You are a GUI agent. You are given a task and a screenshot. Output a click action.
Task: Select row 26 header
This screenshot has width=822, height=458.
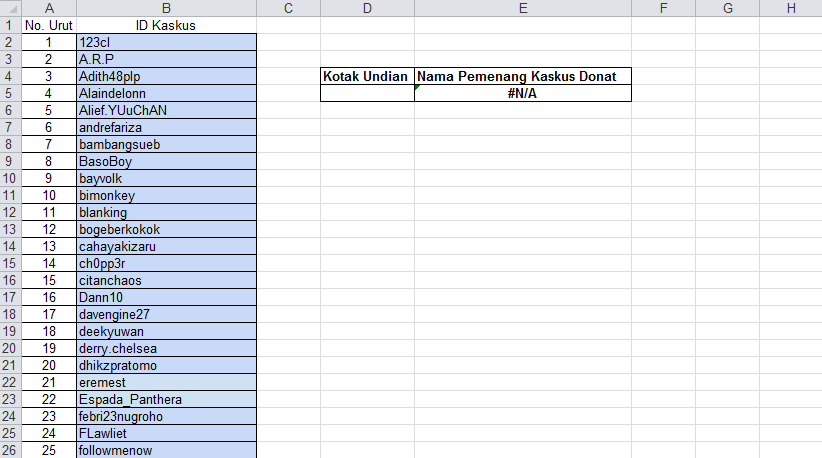[x=10, y=450]
